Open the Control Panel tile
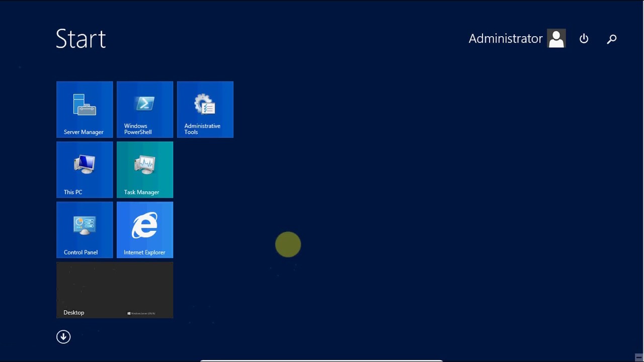The width and height of the screenshot is (644, 362). [85, 230]
